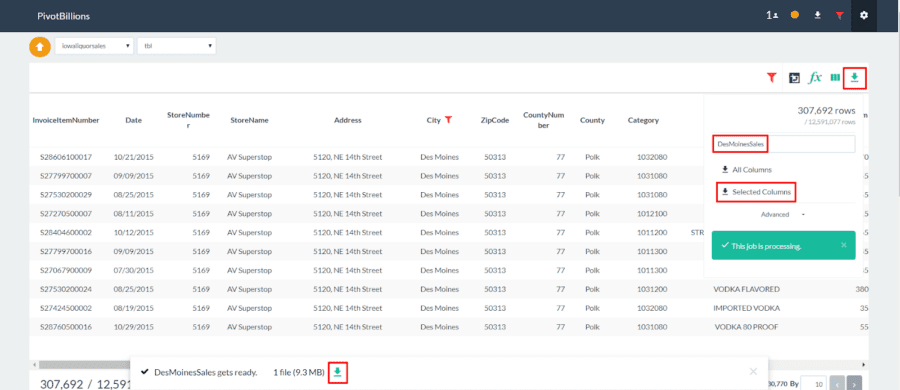This screenshot has width=900, height=390.
Task: Select invoice cell S28404600002
Action: [66, 233]
